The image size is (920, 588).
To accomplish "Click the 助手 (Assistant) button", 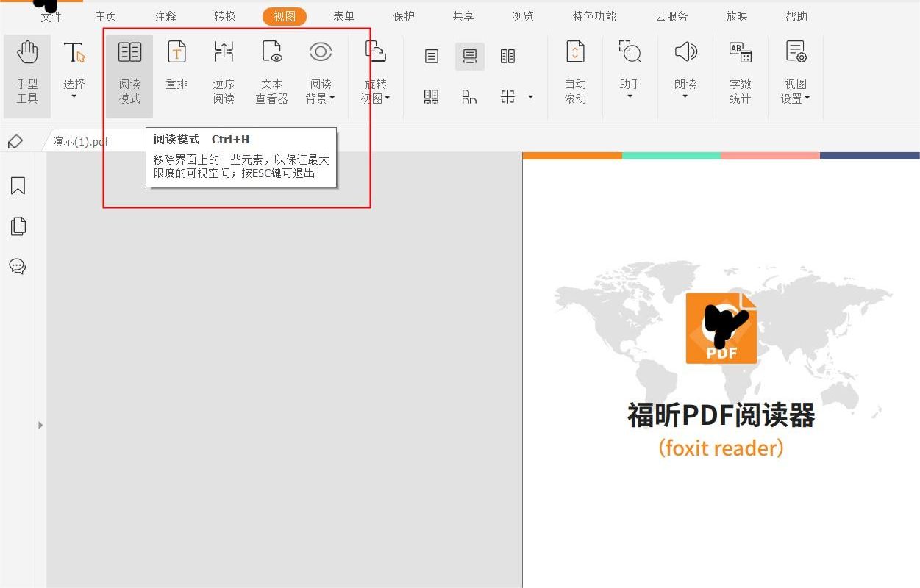I will (630, 70).
